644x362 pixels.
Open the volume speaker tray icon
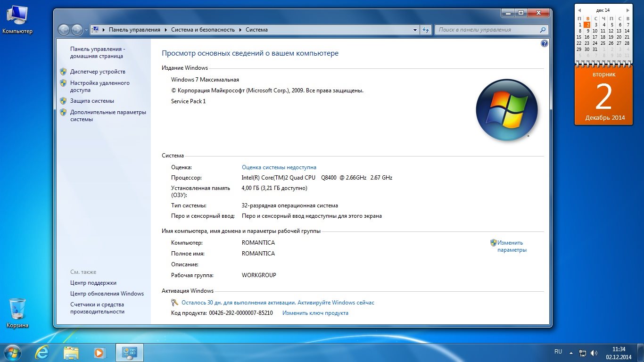pos(594,353)
